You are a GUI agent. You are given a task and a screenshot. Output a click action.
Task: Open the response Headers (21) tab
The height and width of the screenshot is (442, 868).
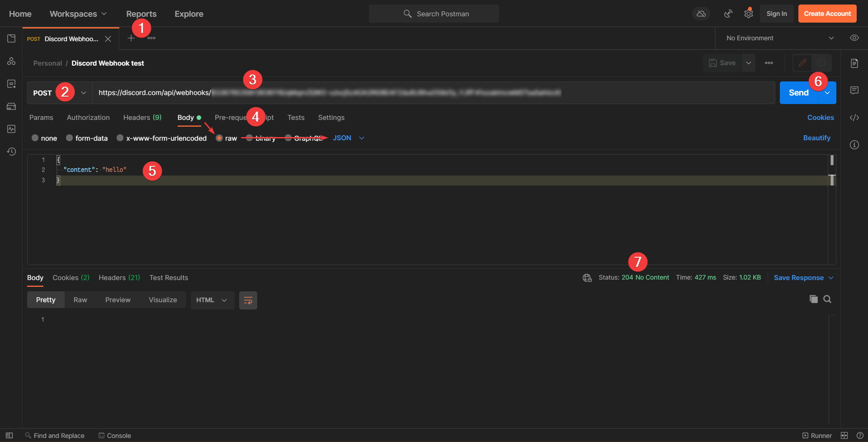pos(119,278)
